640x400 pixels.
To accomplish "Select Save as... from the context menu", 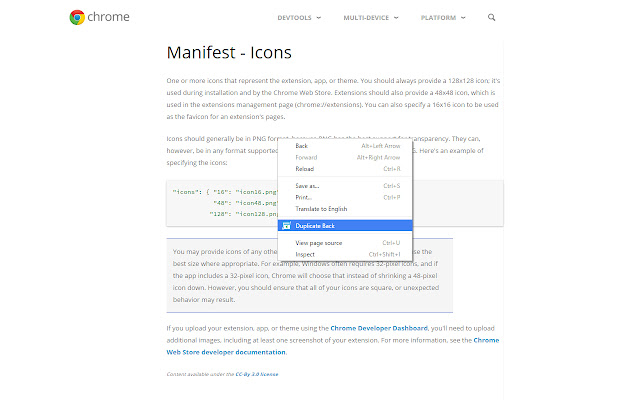I will pyautogui.click(x=345, y=186).
